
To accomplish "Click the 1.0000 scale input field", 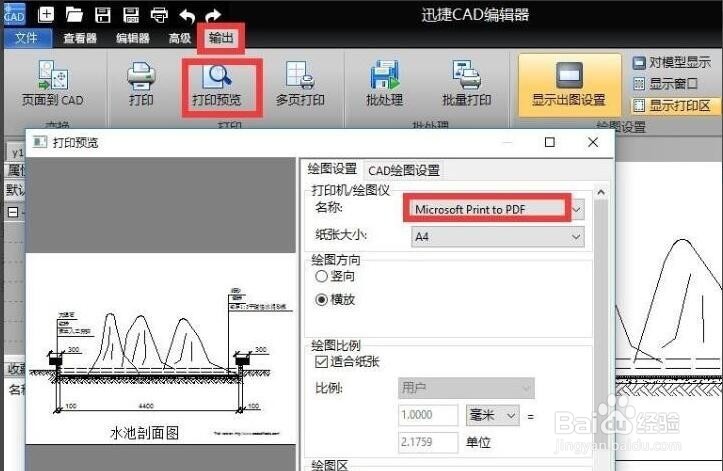I will (x=428, y=415).
